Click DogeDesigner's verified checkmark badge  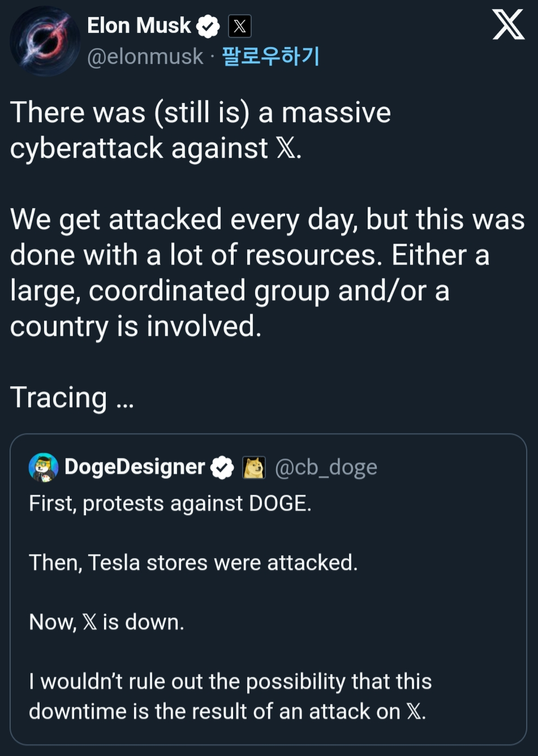tap(222, 468)
